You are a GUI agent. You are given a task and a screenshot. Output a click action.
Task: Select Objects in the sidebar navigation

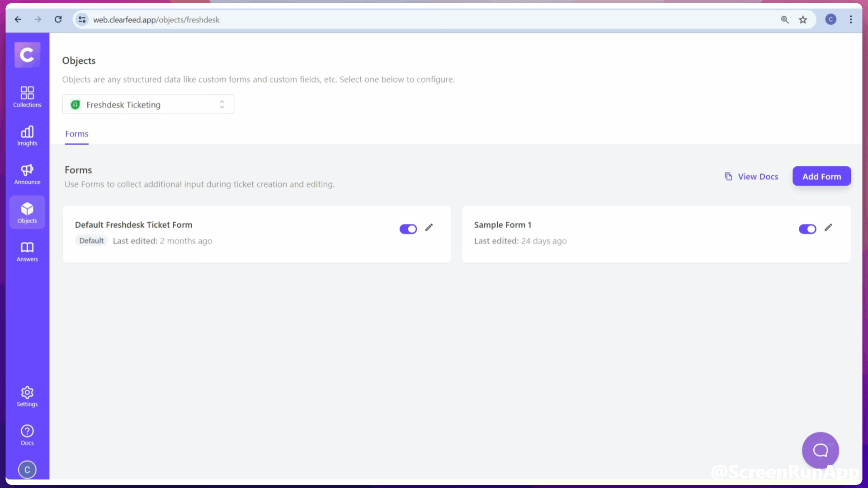(x=27, y=212)
